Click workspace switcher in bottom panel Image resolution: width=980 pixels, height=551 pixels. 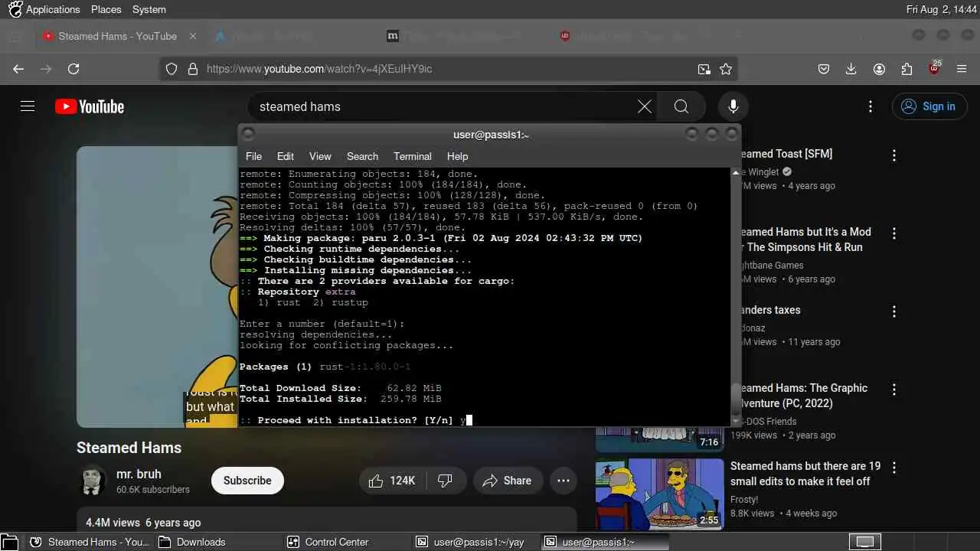[864, 542]
